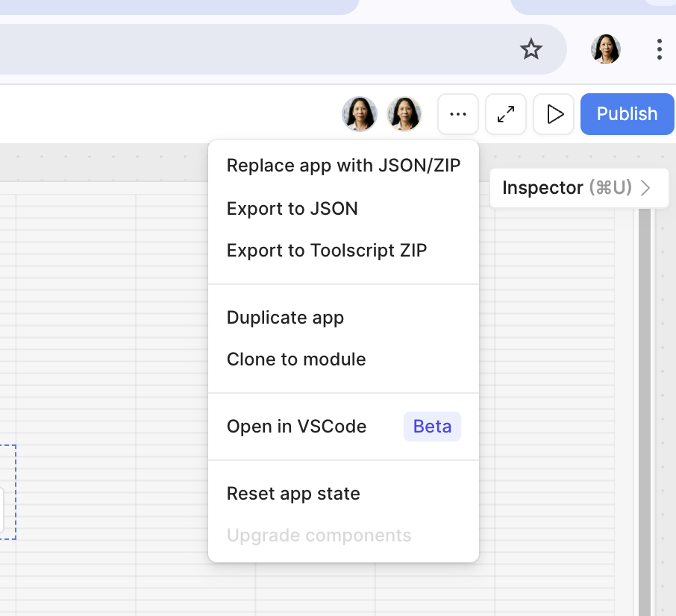Select Reset app state
Image resolution: width=676 pixels, height=616 pixels.
click(x=344, y=494)
